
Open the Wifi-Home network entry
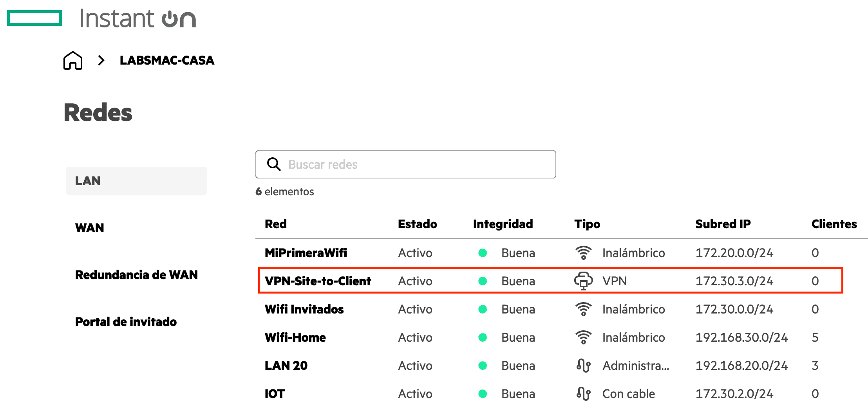pos(295,337)
